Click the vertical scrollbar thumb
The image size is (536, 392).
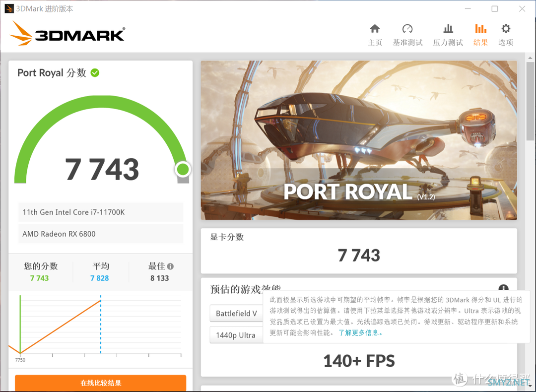click(x=530, y=101)
